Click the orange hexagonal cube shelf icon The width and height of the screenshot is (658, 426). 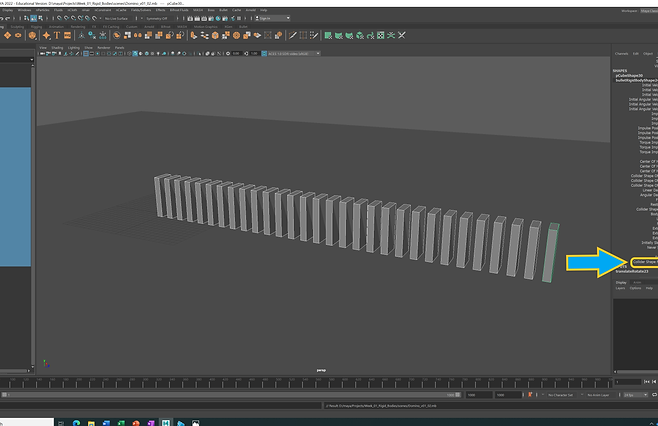(215, 35)
